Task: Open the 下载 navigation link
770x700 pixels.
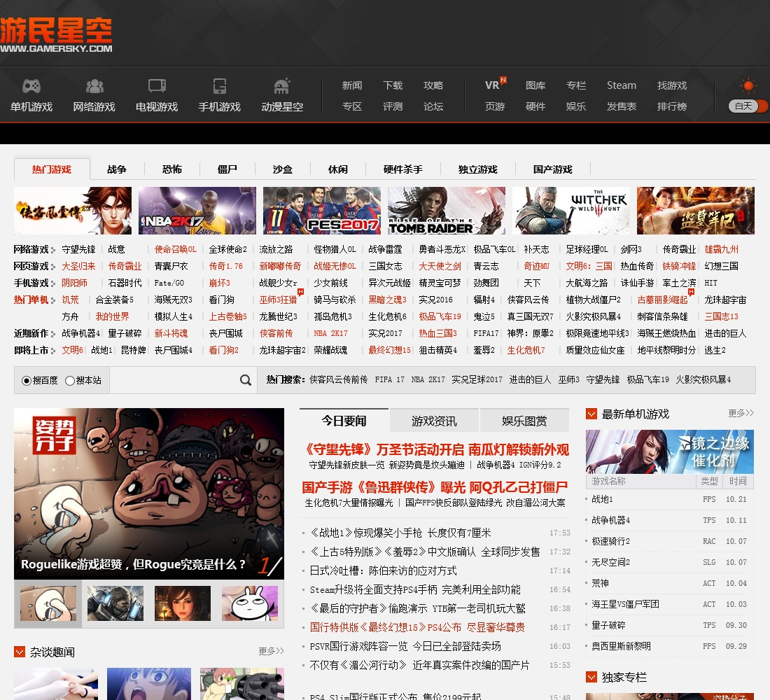Action: click(x=393, y=85)
